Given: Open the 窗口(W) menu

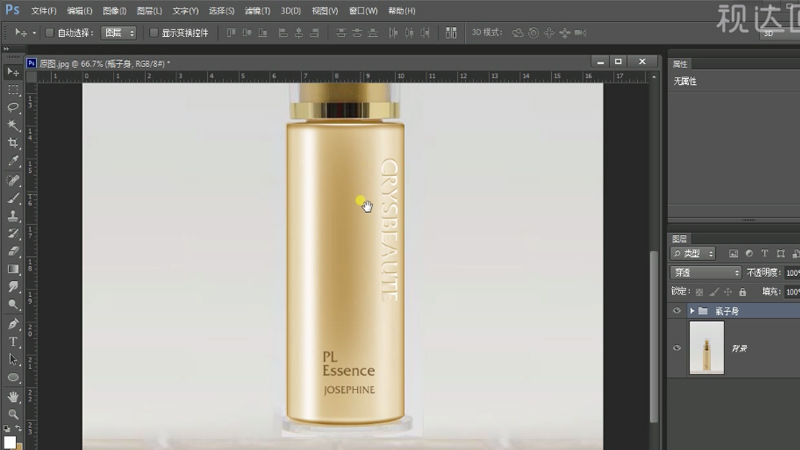Looking at the screenshot, I should coord(363,11).
